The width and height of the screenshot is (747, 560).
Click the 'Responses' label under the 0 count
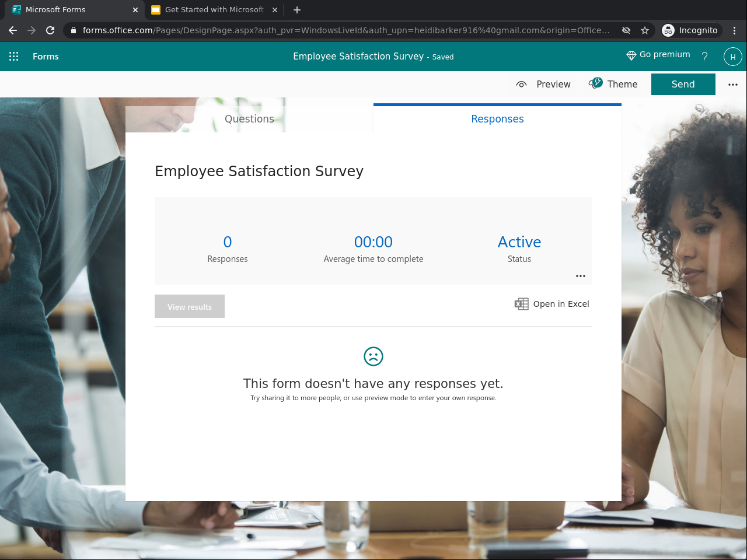pos(228,259)
